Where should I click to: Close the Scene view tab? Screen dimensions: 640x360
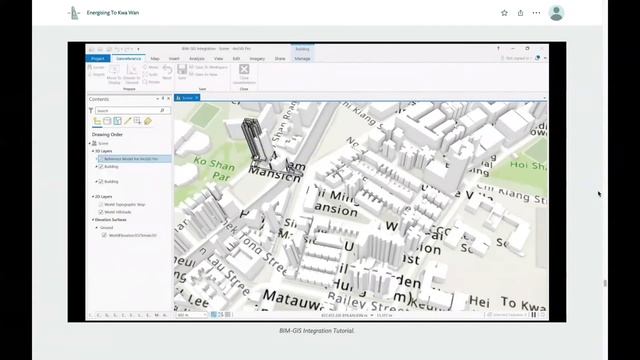[x=197, y=98]
